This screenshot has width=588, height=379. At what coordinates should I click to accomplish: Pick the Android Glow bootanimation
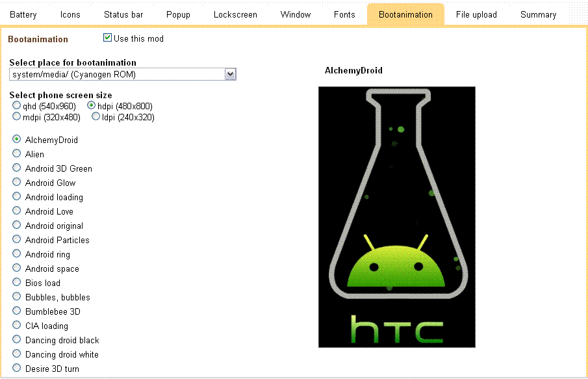[x=16, y=181]
